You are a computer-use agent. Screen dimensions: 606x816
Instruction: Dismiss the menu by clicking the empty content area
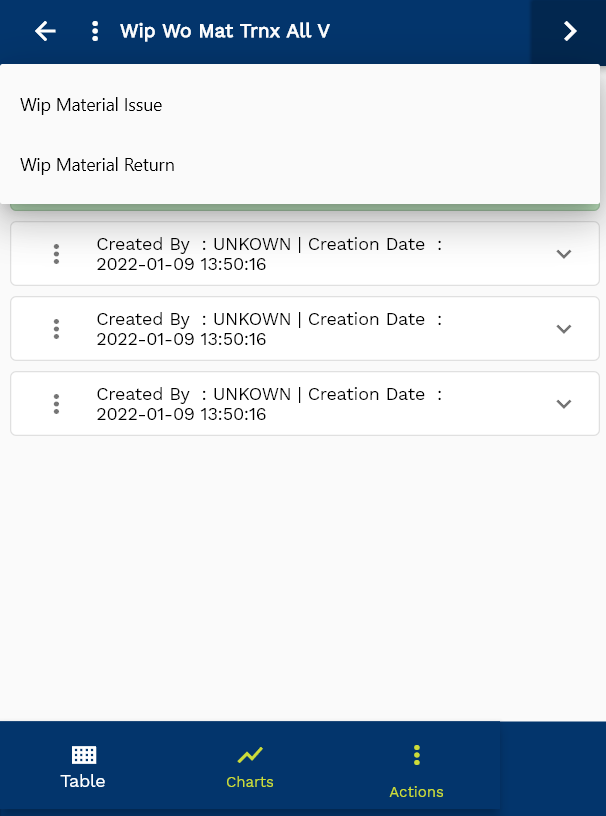click(300, 580)
